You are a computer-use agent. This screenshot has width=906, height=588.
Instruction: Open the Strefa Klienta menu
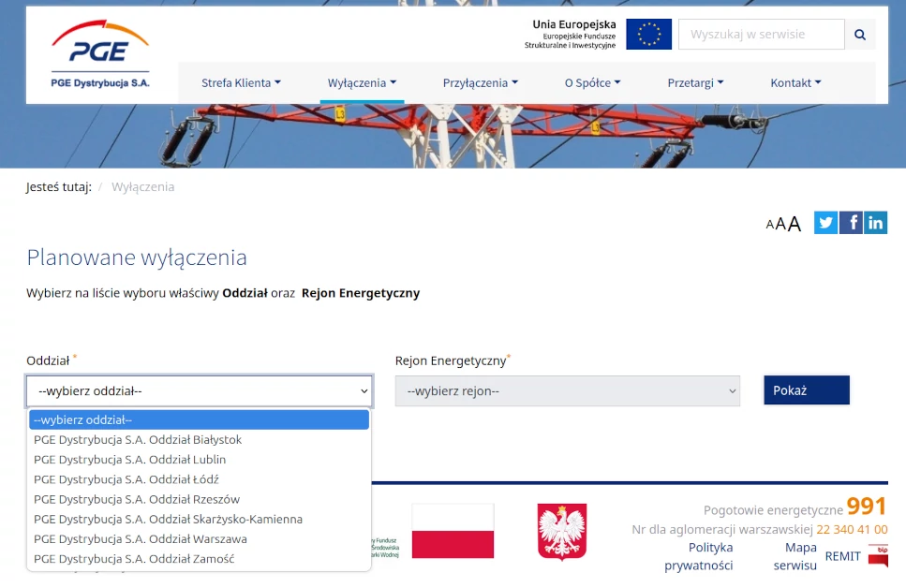[241, 82]
